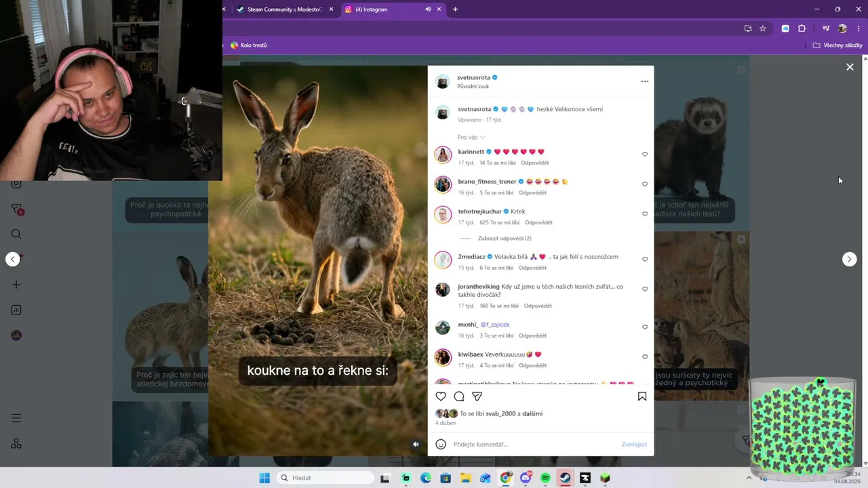Click the Windows search box Hledat

[326, 478]
